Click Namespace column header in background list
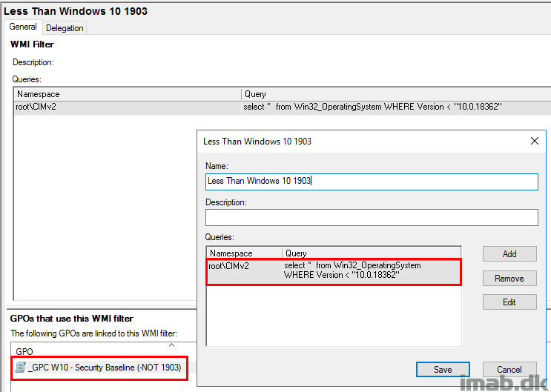The height and width of the screenshot is (392, 551). 128,94
